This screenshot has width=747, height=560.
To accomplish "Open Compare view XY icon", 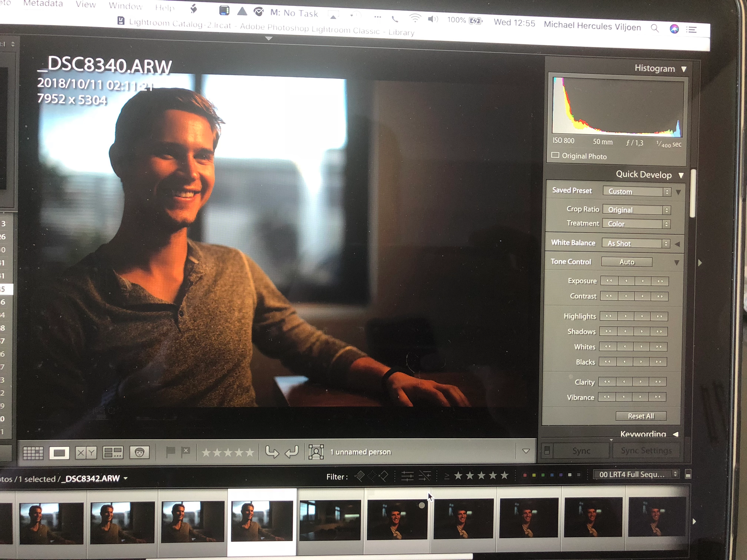I will click(x=86, y=453).
